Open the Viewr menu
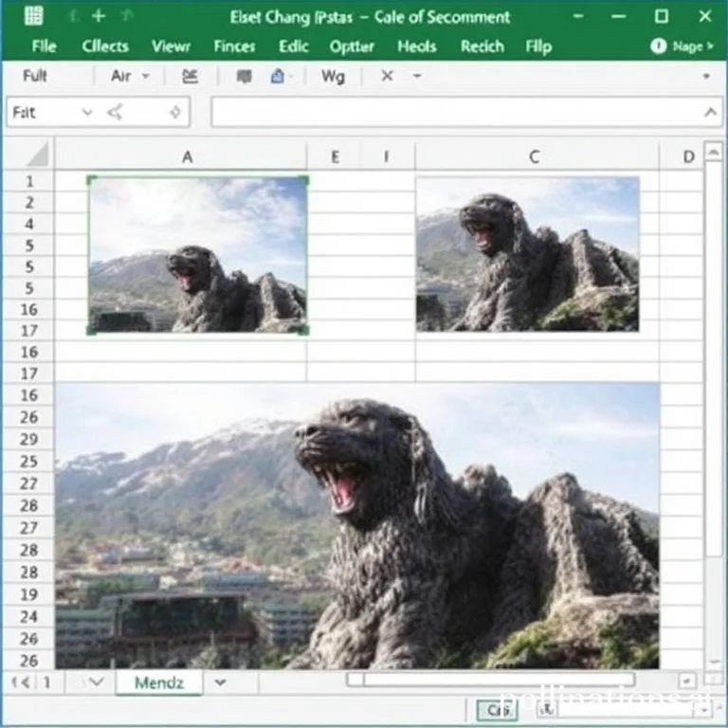This screenshot has height=728, width=728. tap(171, 46)
